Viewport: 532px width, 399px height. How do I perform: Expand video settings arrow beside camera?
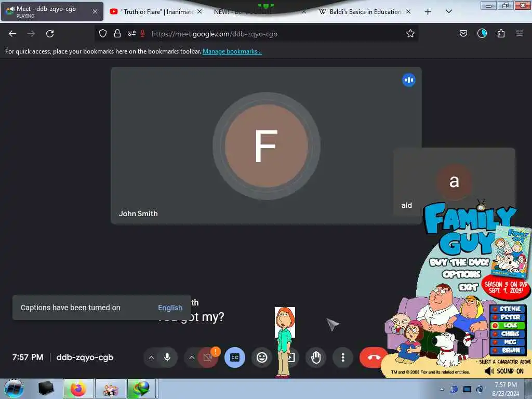coord(192,357)
